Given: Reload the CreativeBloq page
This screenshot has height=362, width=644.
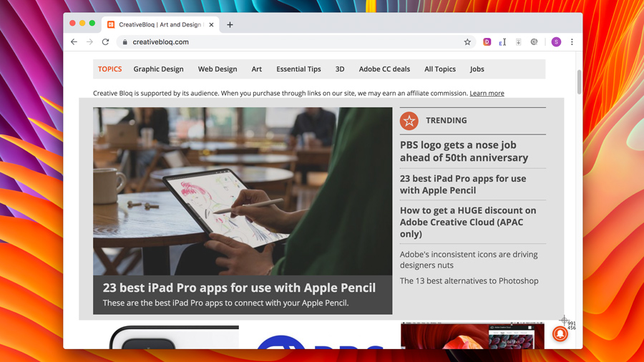Looking at the screenshot, I should pos(106,42).
